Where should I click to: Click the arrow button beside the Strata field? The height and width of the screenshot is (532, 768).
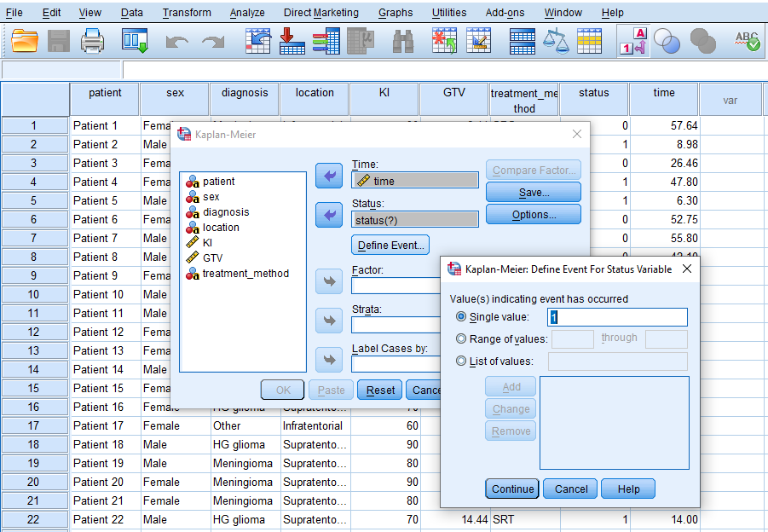[329, 321]
